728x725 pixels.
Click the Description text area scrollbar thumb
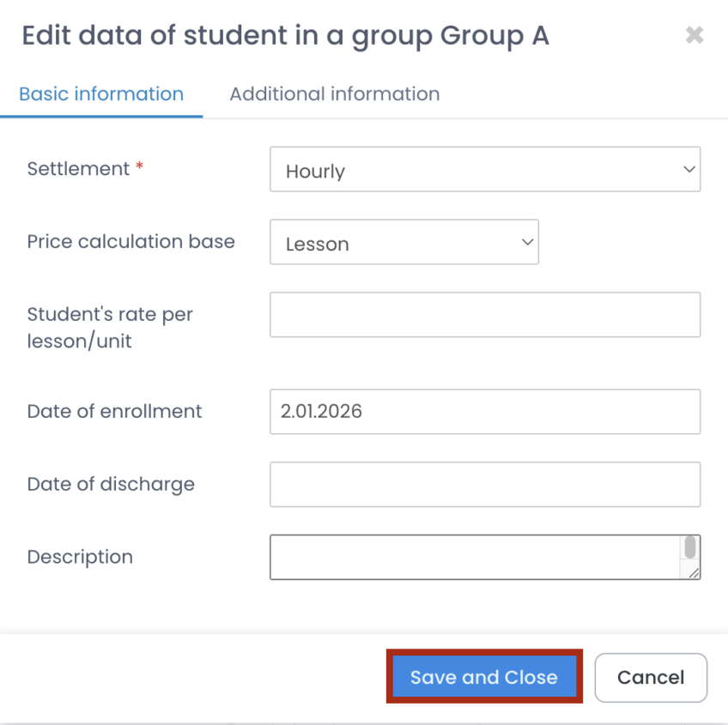(689, 547)
